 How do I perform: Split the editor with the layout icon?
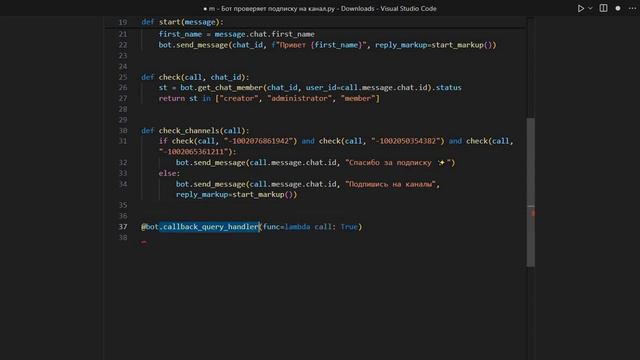coord(603,8)
